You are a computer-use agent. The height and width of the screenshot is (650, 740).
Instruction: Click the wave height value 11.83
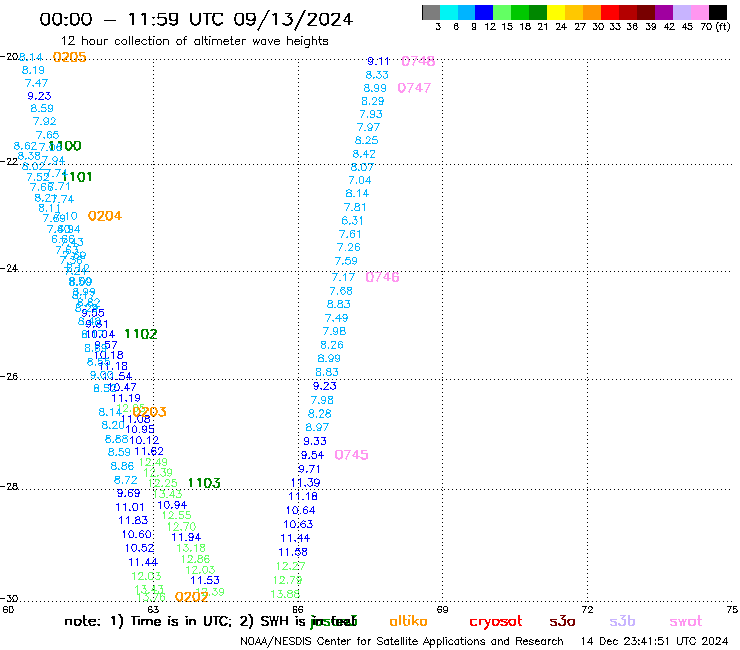pyautogui.click(x=133, y=520)
